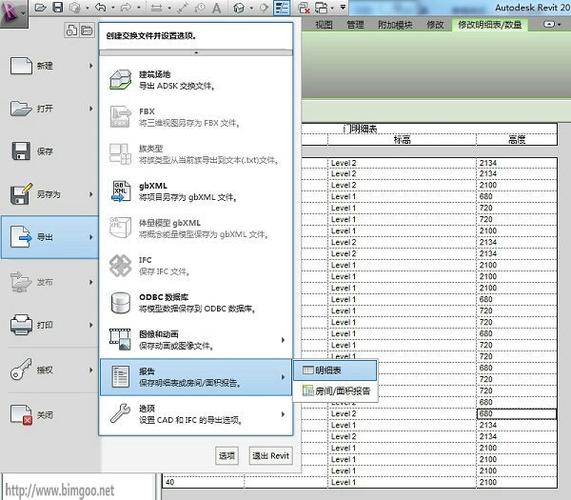This screenshot has height=500, width=571.
Task: Click the 新建 (New) document icon
Action: (x=21, y=66)
